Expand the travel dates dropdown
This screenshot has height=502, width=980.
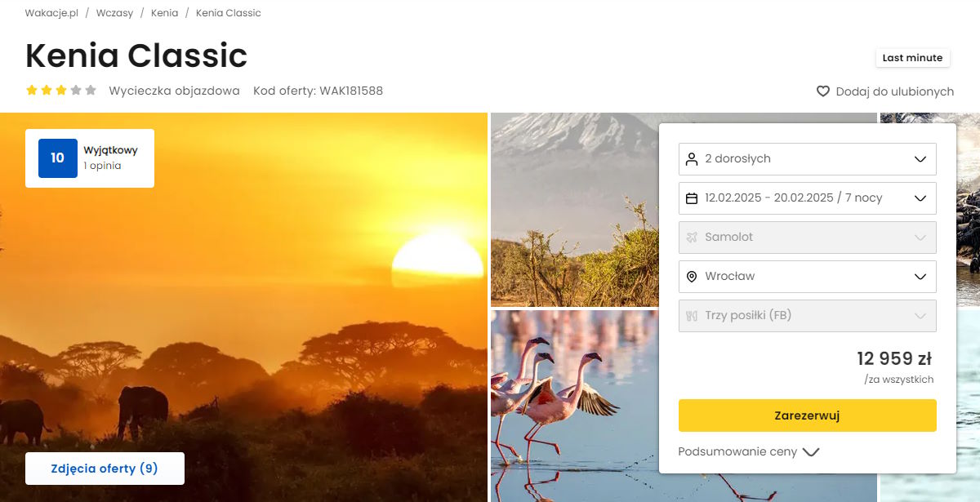tap(807, 198)
